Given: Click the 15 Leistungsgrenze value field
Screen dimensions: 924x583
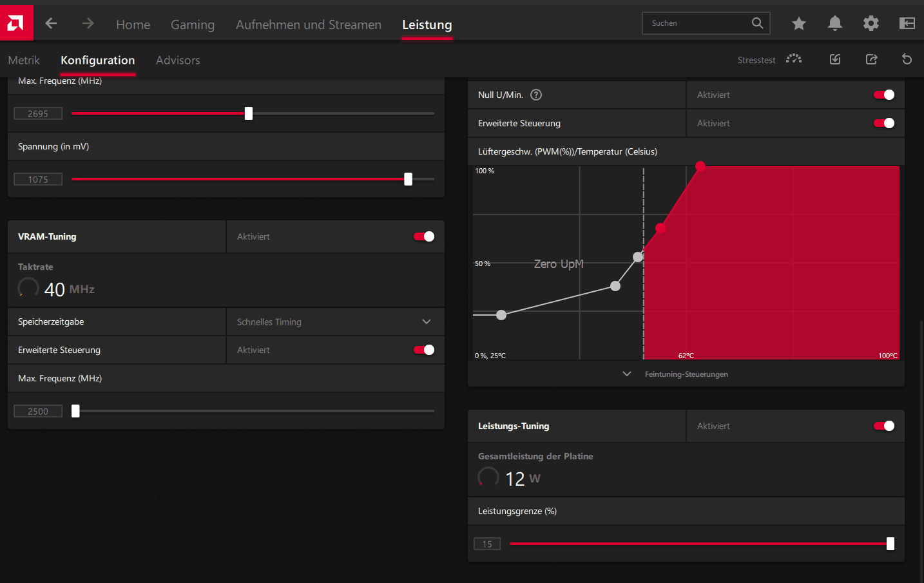Looking at the screenshot, I should (x=487, y=544).
